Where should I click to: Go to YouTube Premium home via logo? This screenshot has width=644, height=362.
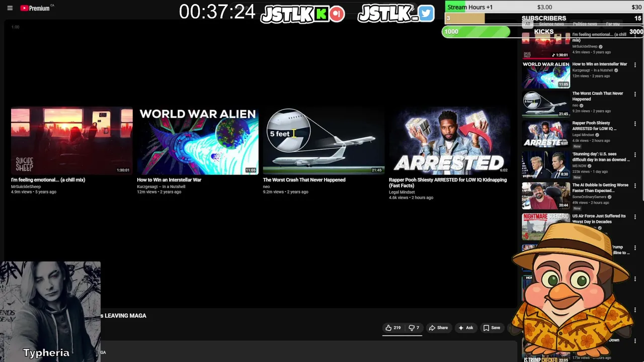pos(35,8)
